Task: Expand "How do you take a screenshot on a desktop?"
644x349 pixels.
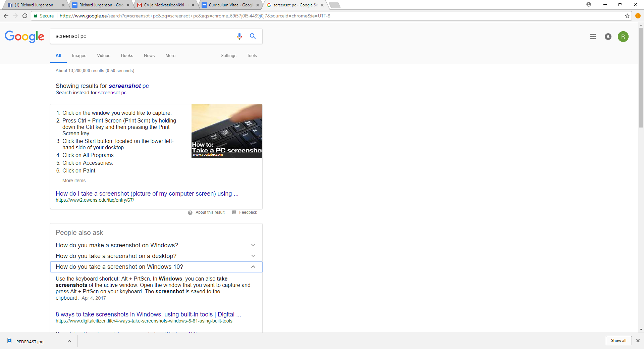Action: coord(156,256)
